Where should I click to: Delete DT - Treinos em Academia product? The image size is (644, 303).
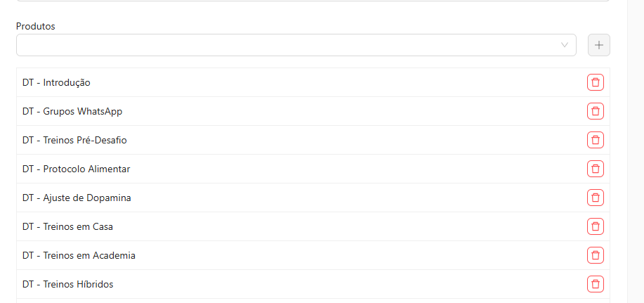pos(595,255)
